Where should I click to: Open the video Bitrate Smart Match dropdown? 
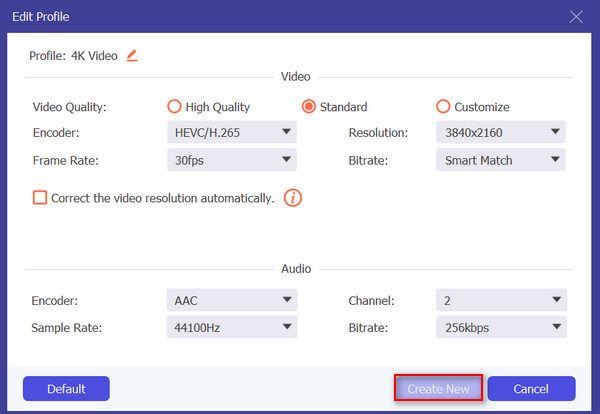[501, 160]
